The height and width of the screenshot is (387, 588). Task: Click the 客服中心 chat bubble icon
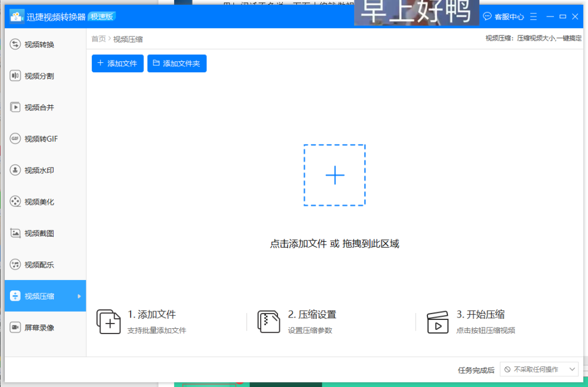(x=487, y=16)
